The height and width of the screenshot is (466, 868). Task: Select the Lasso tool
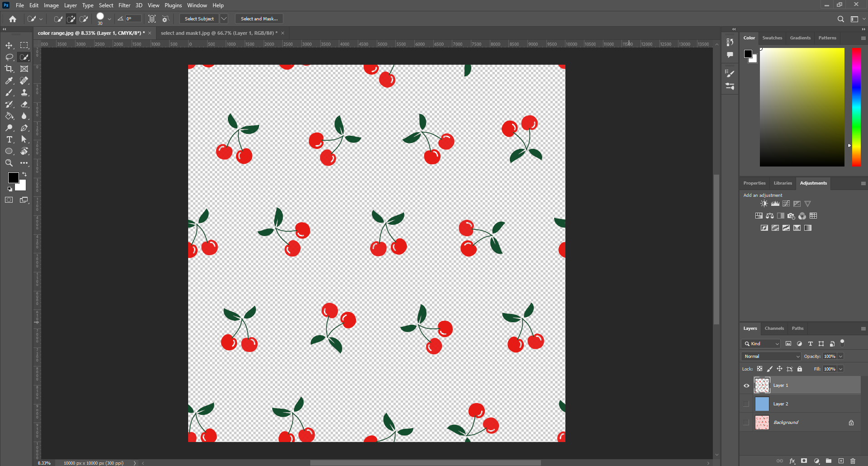pyautogui.click(x=9, y=57)
